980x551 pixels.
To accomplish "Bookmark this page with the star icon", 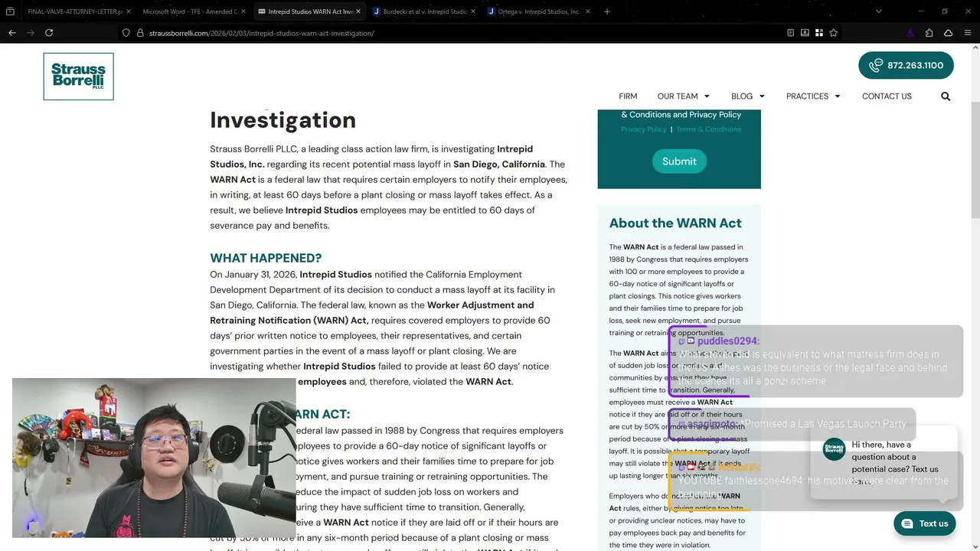I will pos(833,33).
